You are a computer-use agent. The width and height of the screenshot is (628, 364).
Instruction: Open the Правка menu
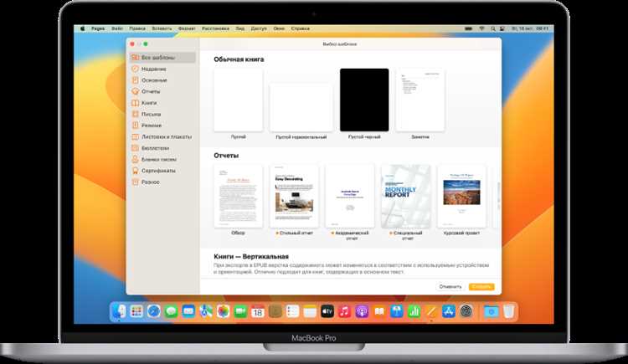pos(137,28)
